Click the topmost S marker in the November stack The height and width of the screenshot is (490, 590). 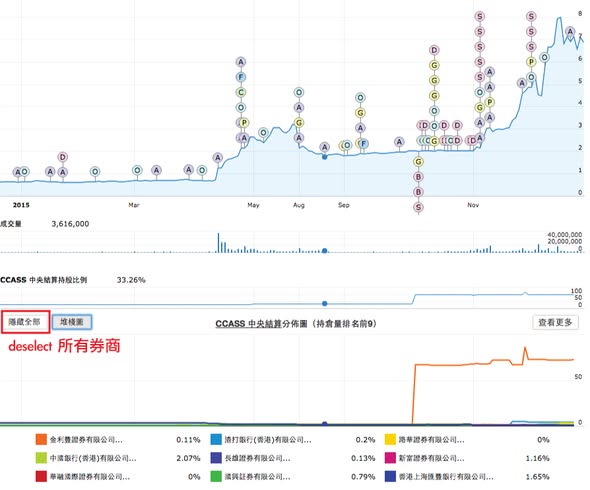pos(479,17)
